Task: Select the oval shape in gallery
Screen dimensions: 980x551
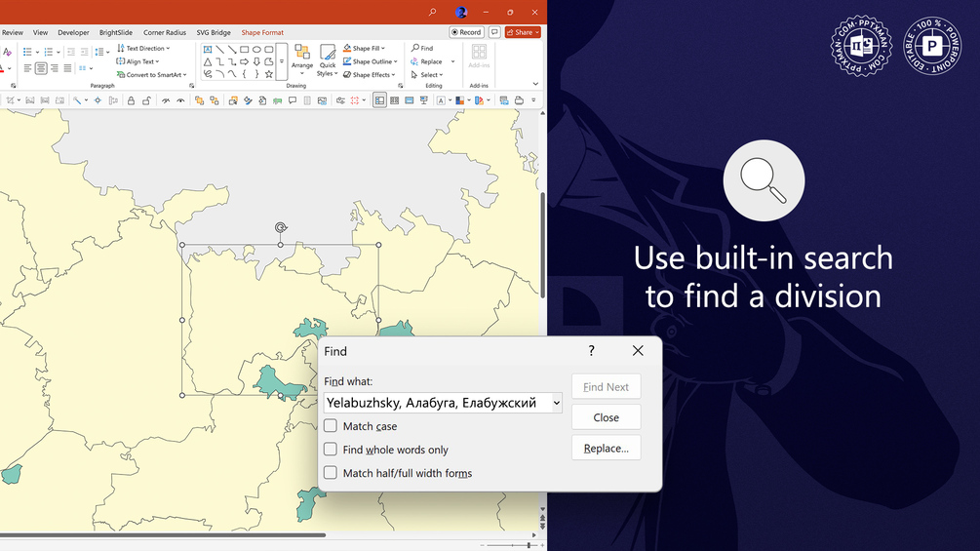Action: [256, 50]
